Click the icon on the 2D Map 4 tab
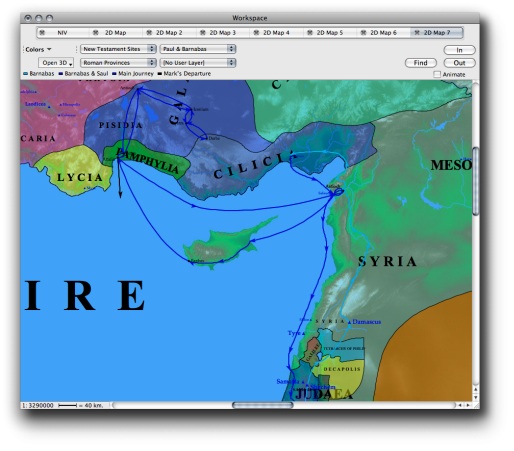The width and height of the screenshot is (514, 451). [256, 33]
